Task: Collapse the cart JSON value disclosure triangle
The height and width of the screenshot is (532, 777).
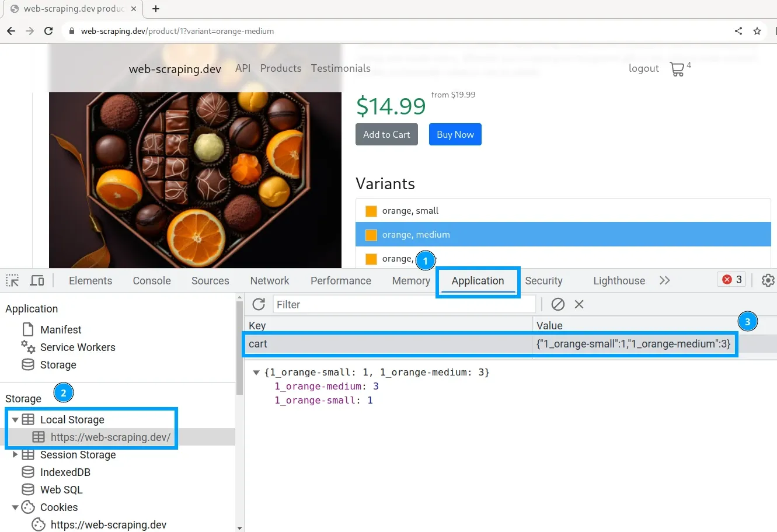Action: [x=256, y=372]
